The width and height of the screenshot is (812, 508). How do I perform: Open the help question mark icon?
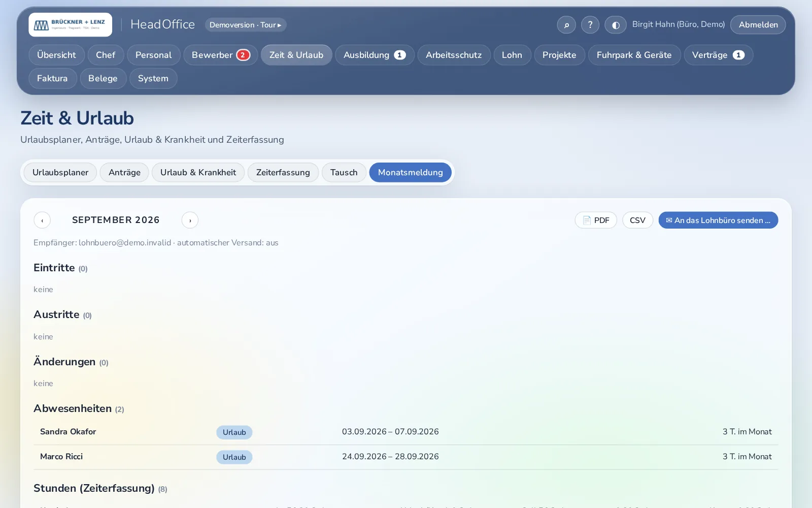[590, 25]
